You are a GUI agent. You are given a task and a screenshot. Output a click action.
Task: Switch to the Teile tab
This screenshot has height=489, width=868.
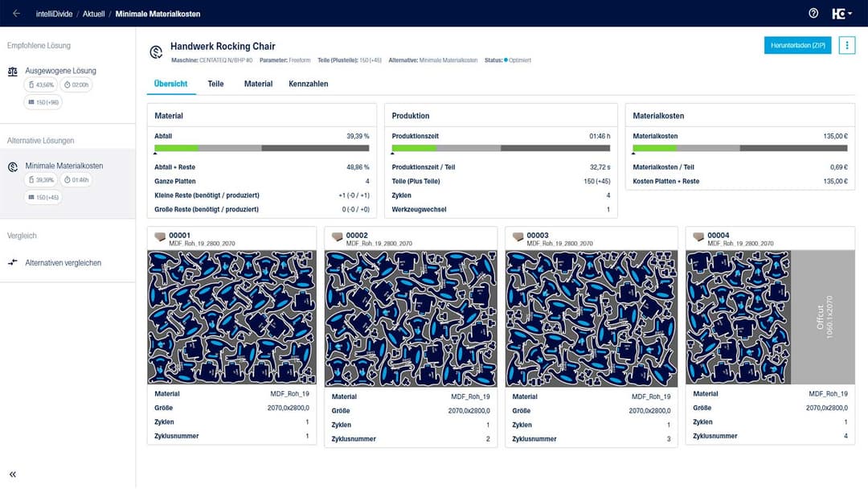pyautogui.click(x=215, y=84)
